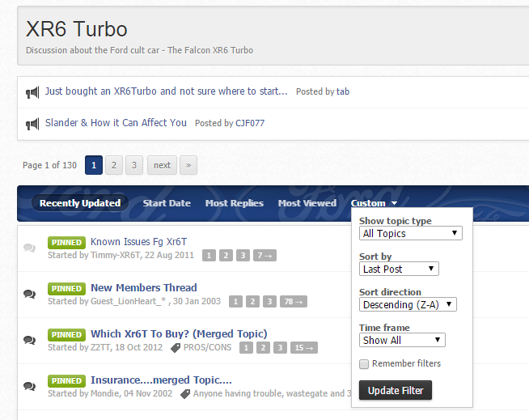The width and height of the screenshot is (529, 420).
Task: Click 'Anyone having trouble, wastegate' tag text
Action: [272, 393]
